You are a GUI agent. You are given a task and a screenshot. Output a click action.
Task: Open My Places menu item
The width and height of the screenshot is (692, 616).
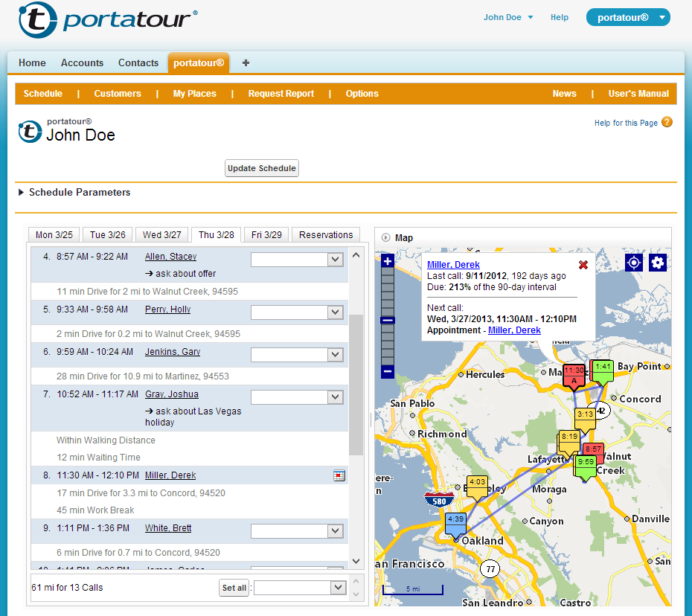195,94
